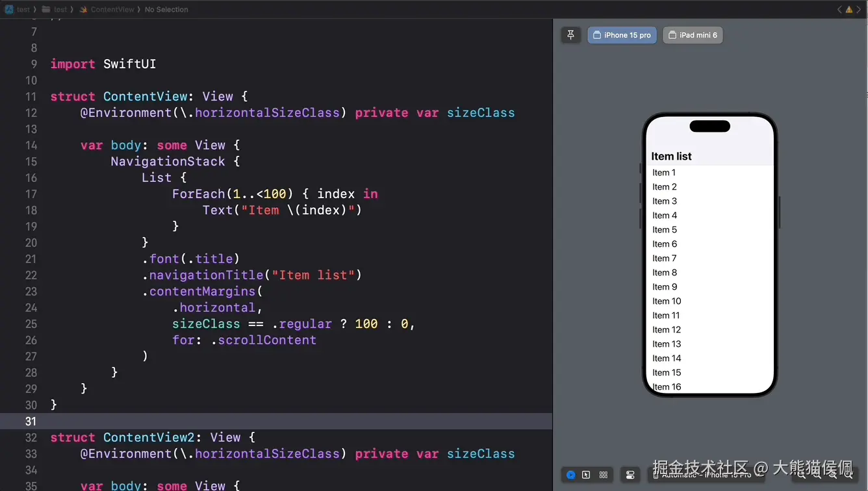Click .font(.title) modifier on line 21
Image resolution: width=868 pixels, height=491 pixels.
191,259
